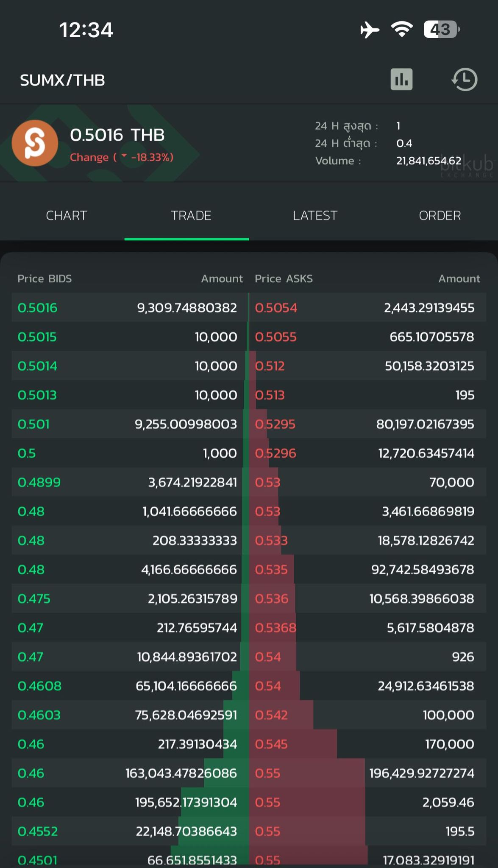This screenshot has width=498, height=868.
Task: Select bid price 0.501
Action: point(33,424)
